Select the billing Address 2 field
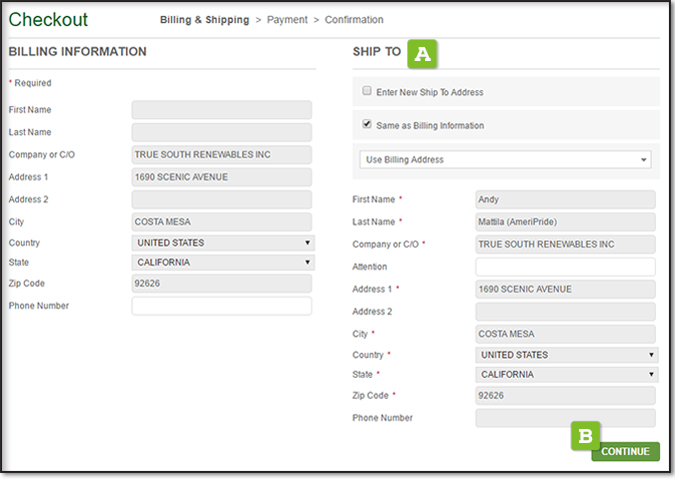 (x=221, y=200)
